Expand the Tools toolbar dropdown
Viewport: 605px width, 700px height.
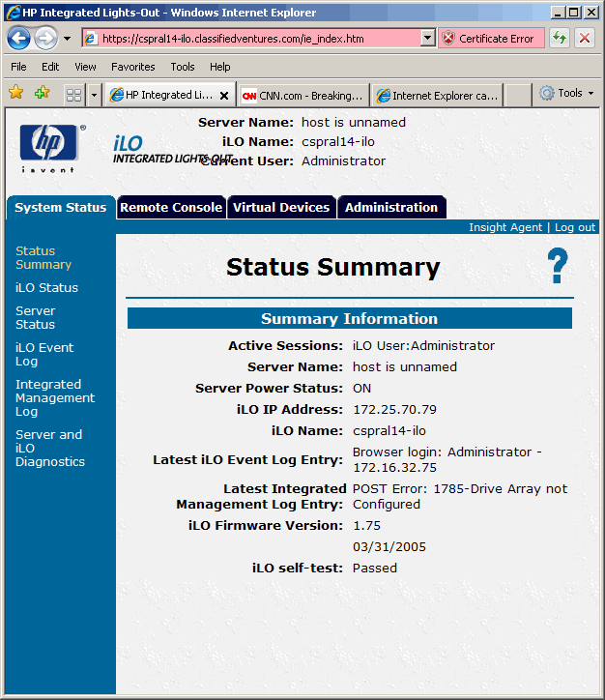pos(567,94)
